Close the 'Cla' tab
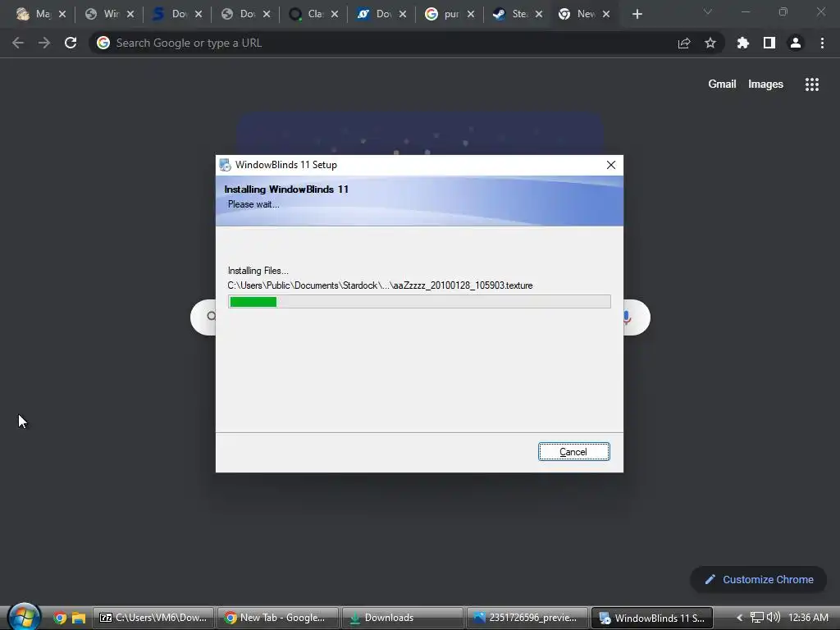Screen dimensions: 840x630 pyautogui.click(x=335, y=14)
